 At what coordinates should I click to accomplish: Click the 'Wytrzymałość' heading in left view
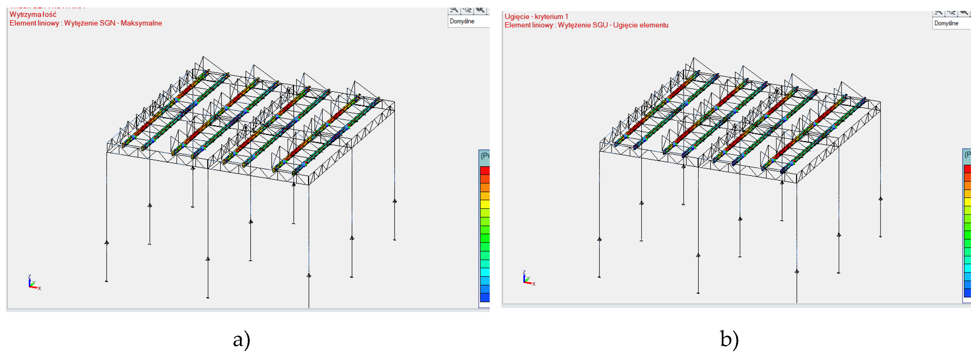[x=33, y=14]
